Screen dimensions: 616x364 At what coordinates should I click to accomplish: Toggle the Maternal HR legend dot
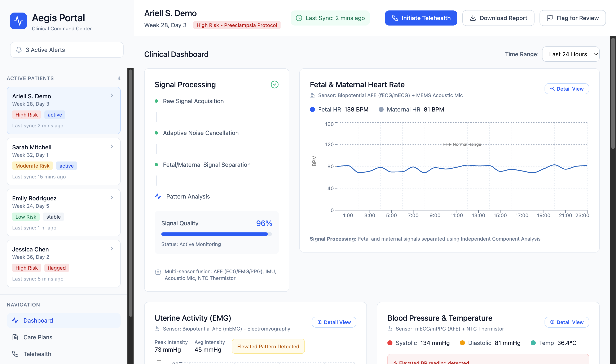[381, 109]
